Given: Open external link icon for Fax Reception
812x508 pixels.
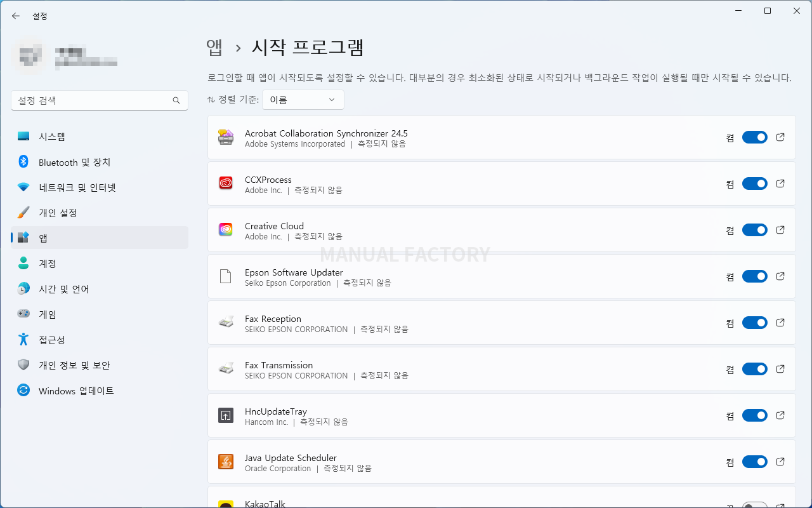Looking at the screenshot, I should coord(780,323).
